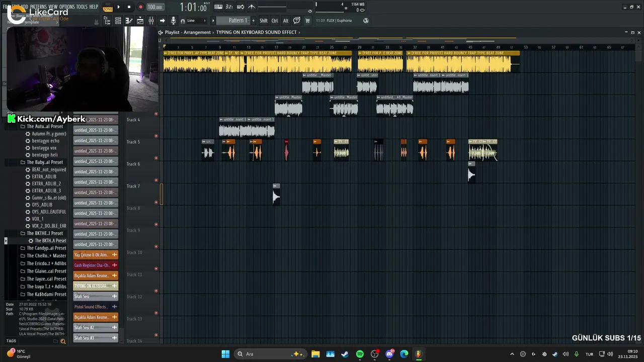
Task: Toggle the countdown before recording icon
Action: [x=229, y=7]
